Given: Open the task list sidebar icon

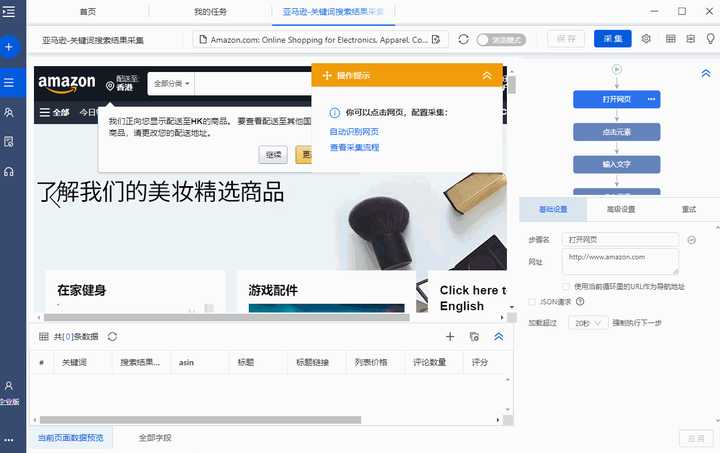Looking at the screenshot, I should [9, 83].
